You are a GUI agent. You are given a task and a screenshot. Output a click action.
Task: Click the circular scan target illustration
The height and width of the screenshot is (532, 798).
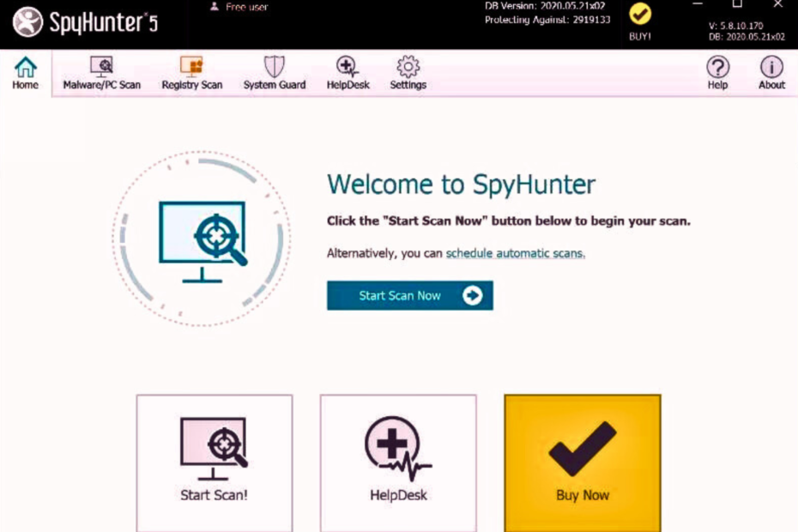pyautogui.click(x=202, y=239)
